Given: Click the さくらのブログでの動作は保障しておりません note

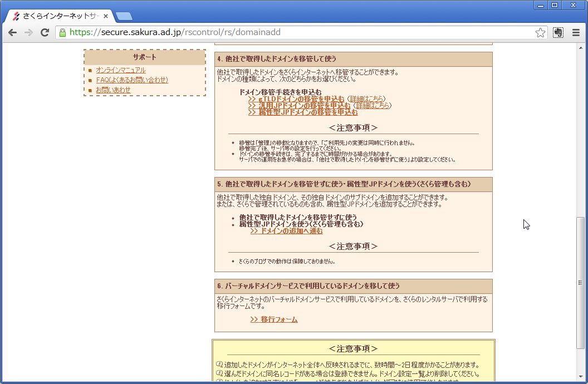Looking at the screenshot, I should tap(287, 262).
